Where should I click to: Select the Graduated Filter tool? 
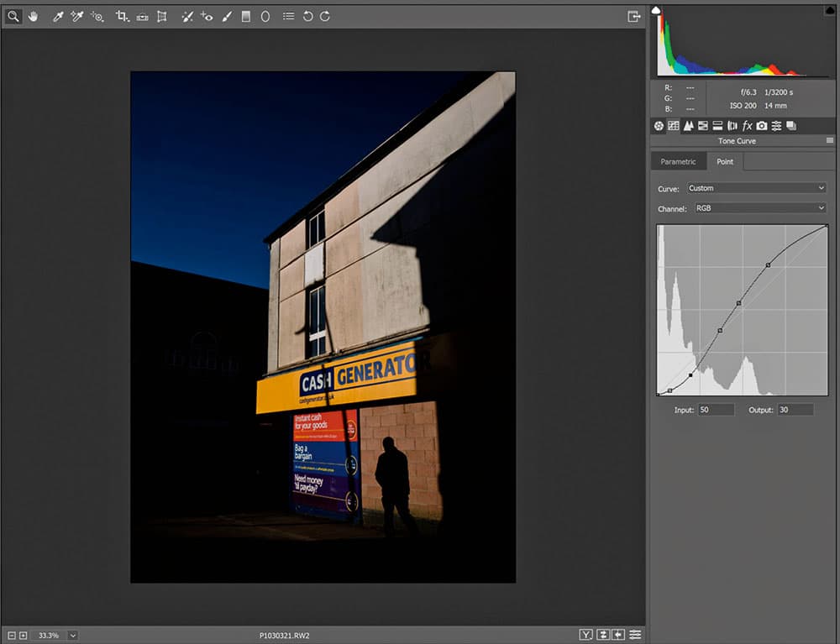pos(246,17)
